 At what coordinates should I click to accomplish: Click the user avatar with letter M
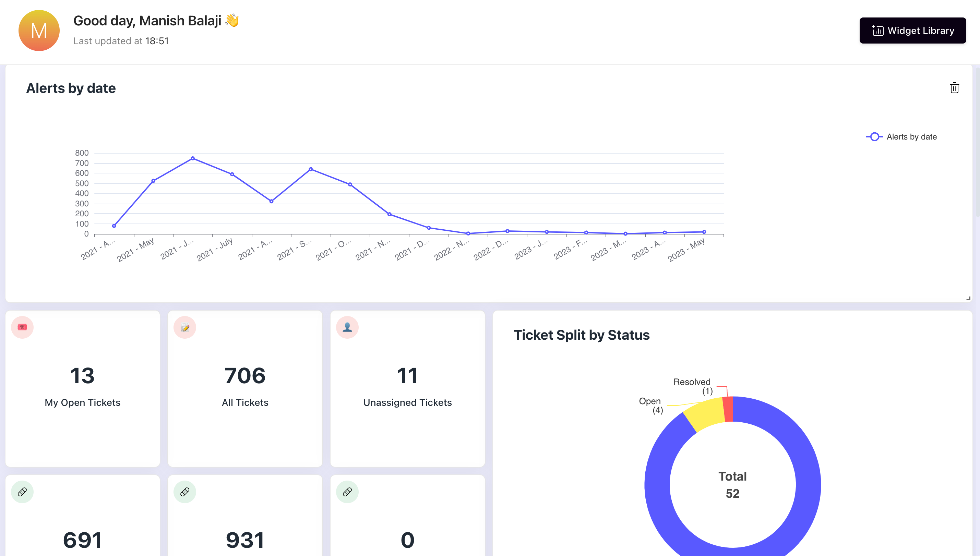39,31
